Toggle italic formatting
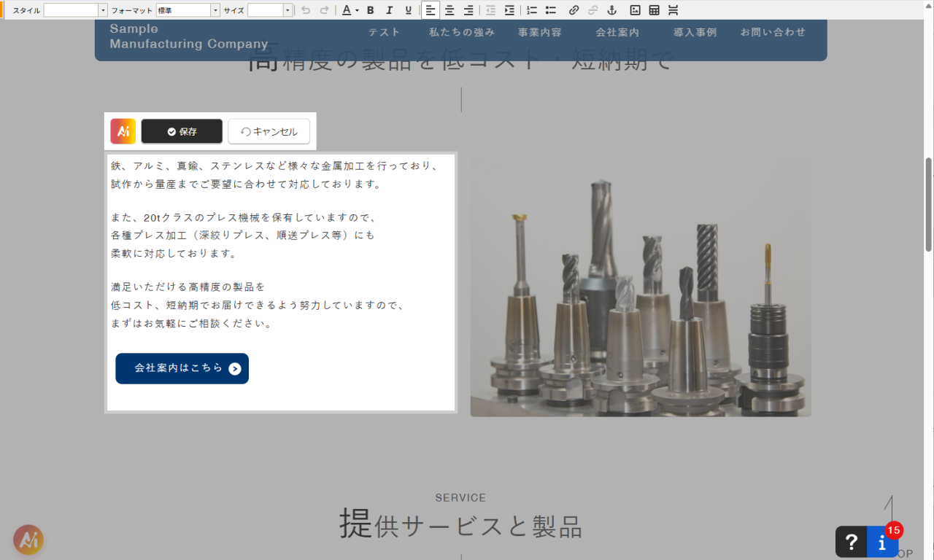This screenshot has width=934, height=560. tap(390, 10)
